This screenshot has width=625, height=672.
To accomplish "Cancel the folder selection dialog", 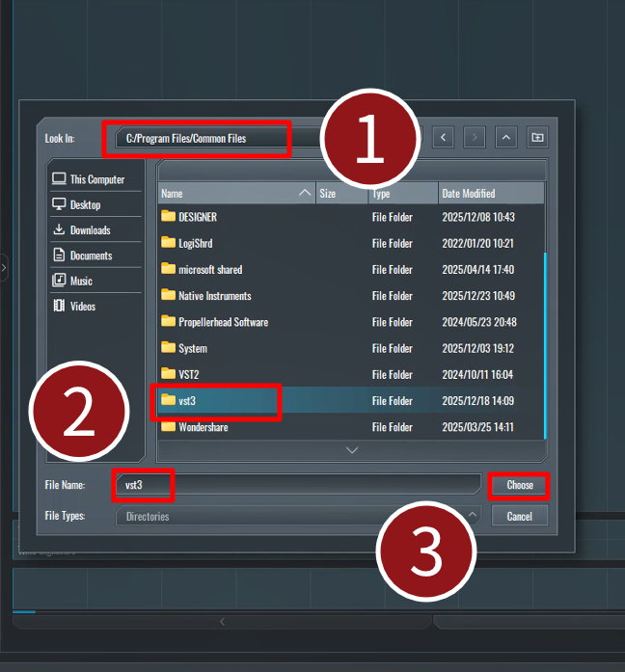I will pyautogui.click(x=519, y=516).
